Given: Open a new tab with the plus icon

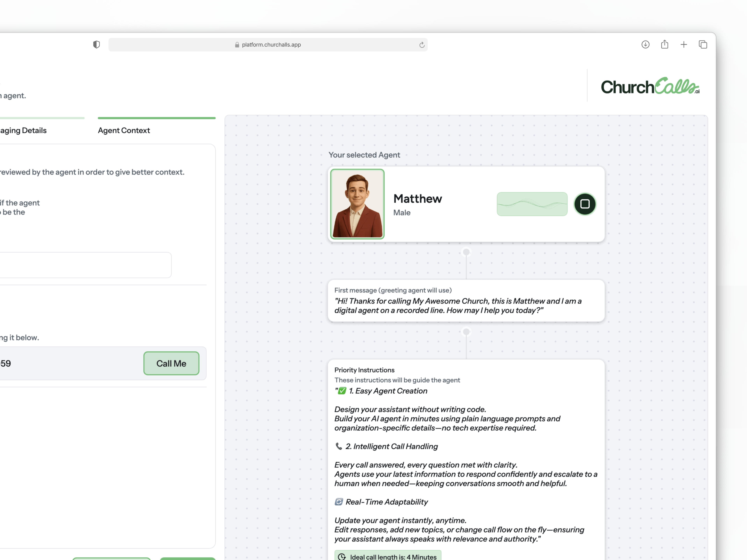Looking at the screenshot, I should (684, 45).
